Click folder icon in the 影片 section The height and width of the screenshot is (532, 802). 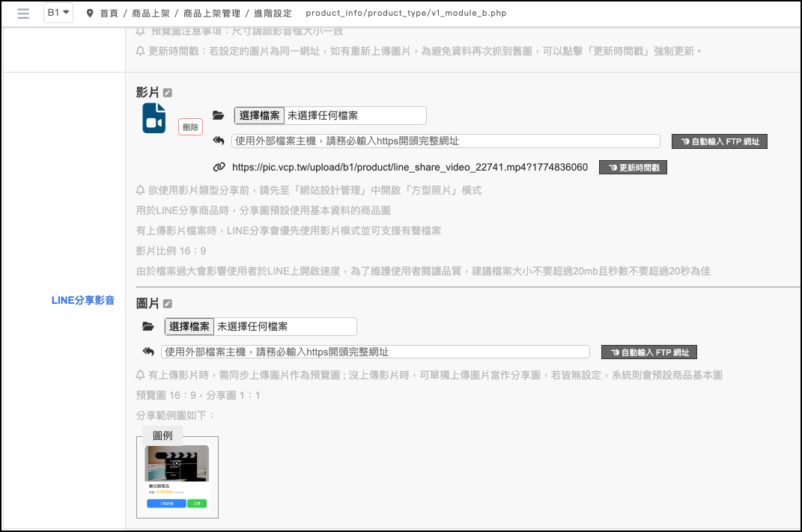[219, 115]
